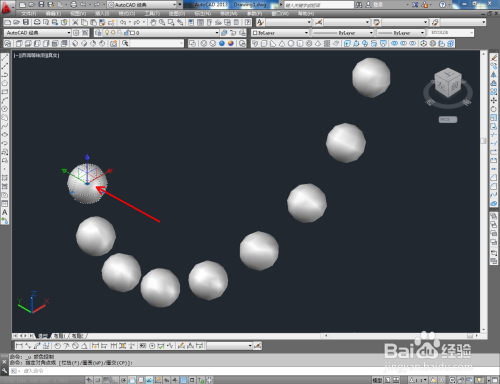Click the Linear dimension icon in the dimension toolbar
Viewport: 500px width, 384px height.
pyautogui.click(x=19, y=346)
